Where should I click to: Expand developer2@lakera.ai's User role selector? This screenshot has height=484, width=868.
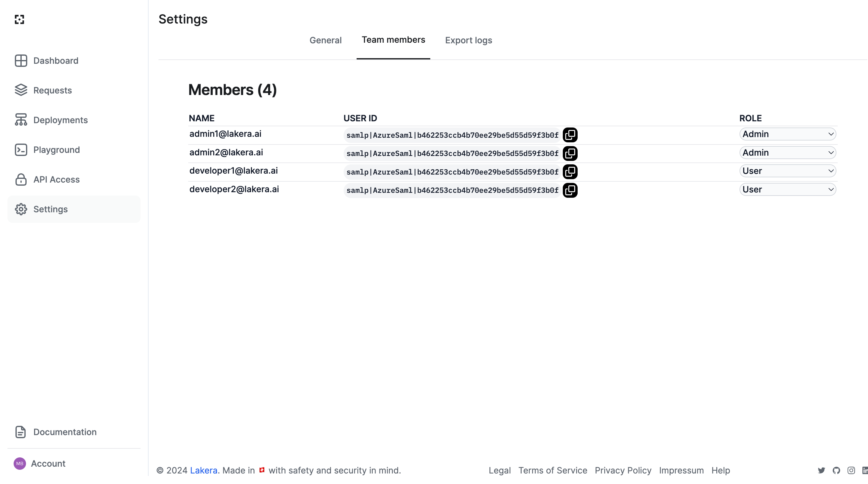pyautogui.click(x=788, y=189)
